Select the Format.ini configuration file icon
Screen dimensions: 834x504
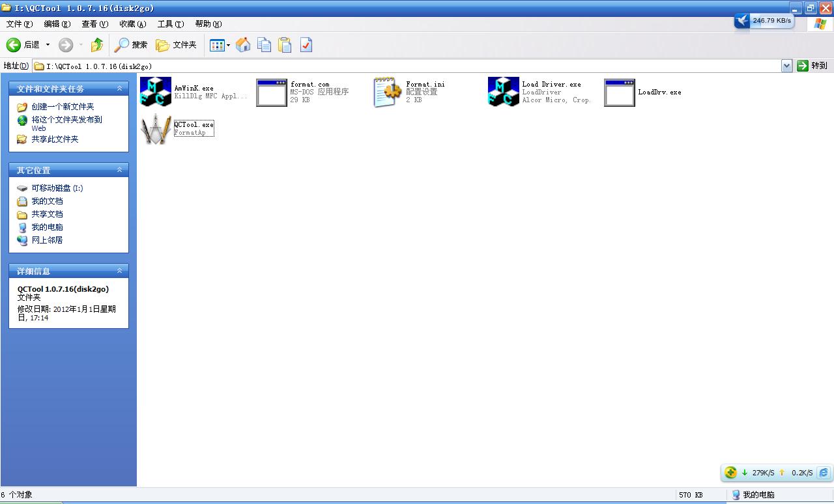pyautogui.click(x=388, y=92)
